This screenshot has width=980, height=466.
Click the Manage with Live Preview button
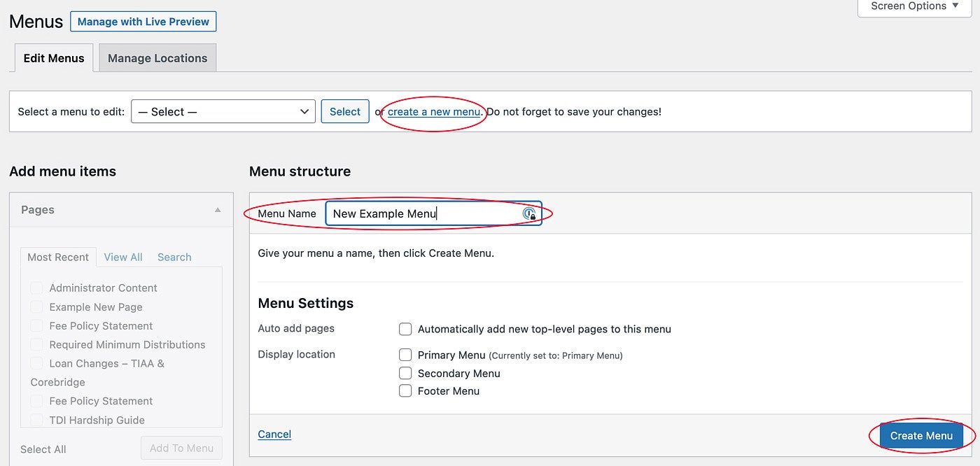point(143,21)
